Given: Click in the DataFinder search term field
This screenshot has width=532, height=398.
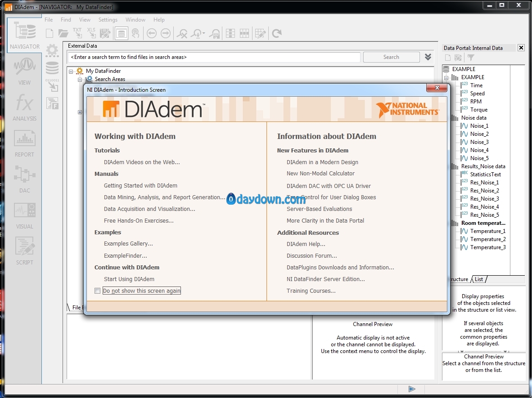Looking at the screenshot, I should coord(214,57).
